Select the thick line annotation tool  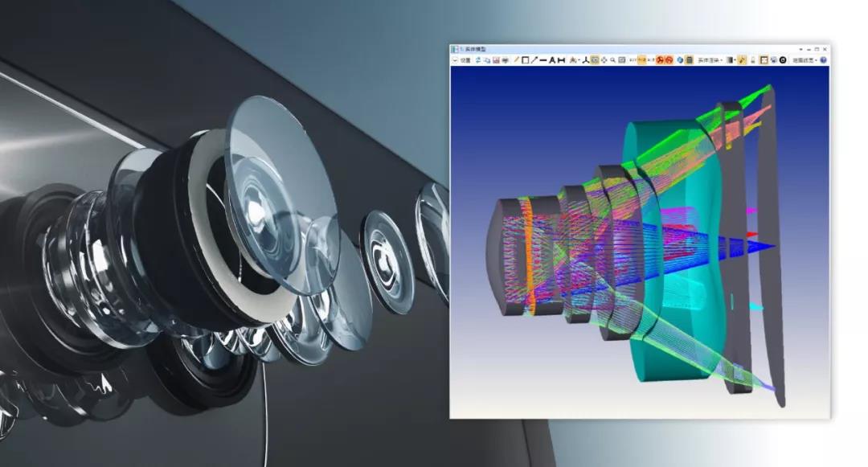click(543, 60)
